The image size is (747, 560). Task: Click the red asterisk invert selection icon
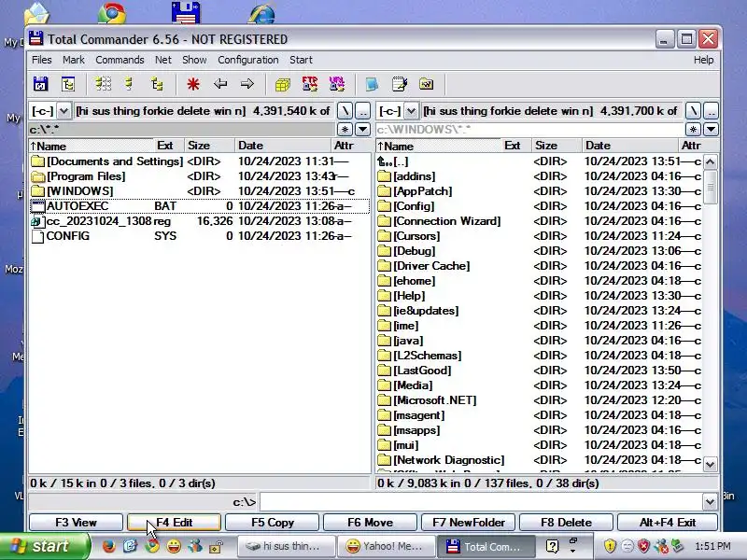tap(193, 84)
